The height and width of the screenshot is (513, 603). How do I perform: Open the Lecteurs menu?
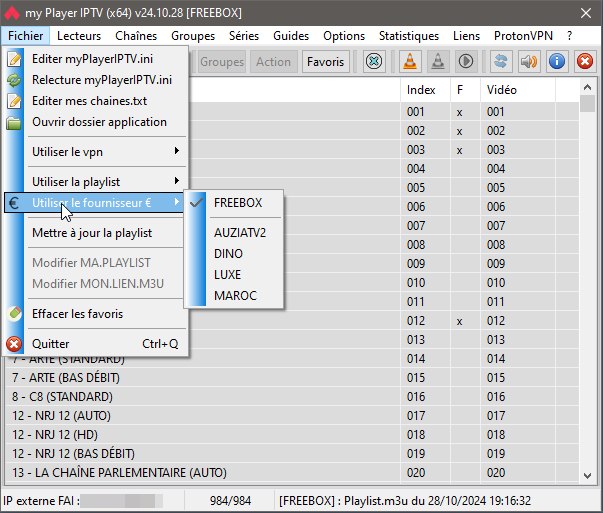pos(79,36)
